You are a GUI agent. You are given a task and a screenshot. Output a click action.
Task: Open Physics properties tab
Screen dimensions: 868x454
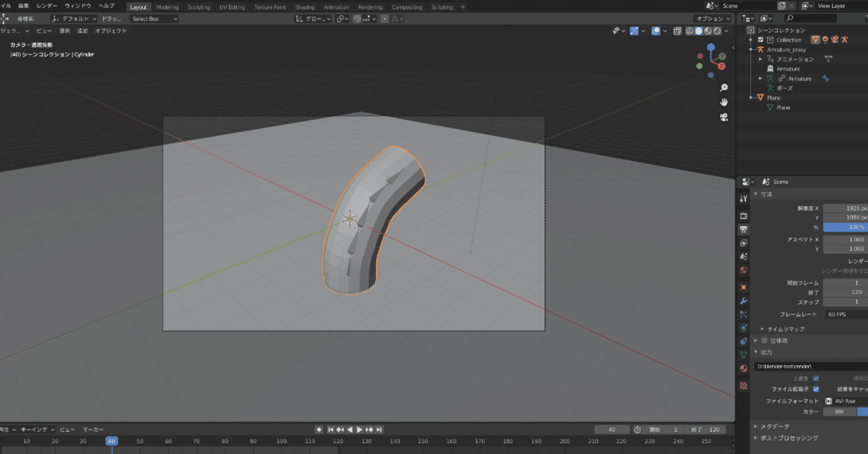click(x=744, y=328)
